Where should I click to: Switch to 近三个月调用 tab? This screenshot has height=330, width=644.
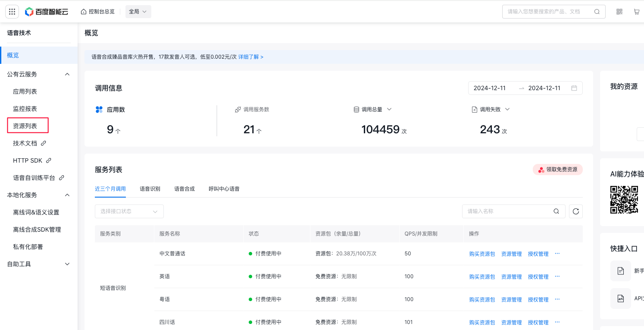coord(110,189)
